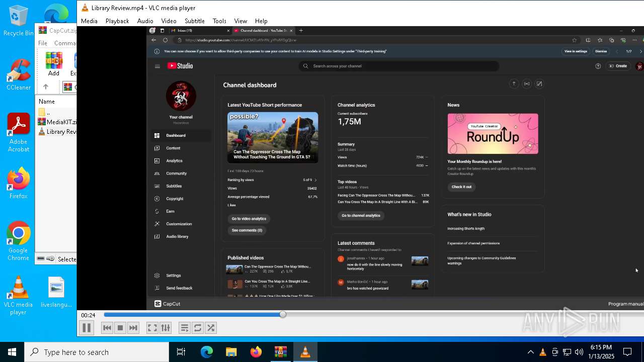644x362 pixels.
Task: Open the Media menu in VLC
Action: pos(89,21)
